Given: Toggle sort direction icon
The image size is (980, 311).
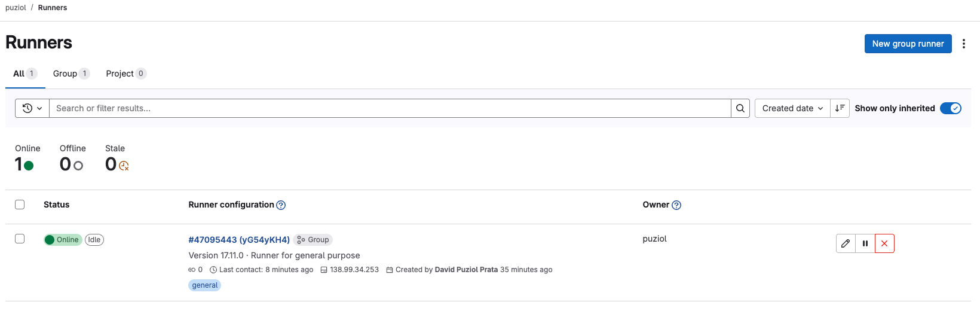Looking at the screenshot, I should [x=840, y=108].
